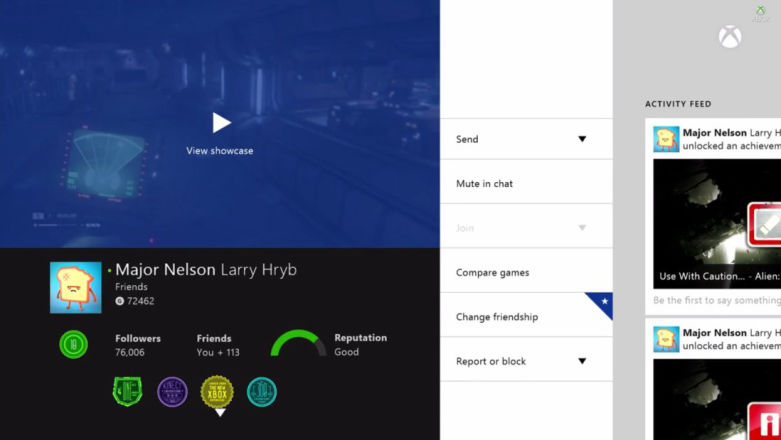Open first Major Nelson feed avatar

pos(666,139)
